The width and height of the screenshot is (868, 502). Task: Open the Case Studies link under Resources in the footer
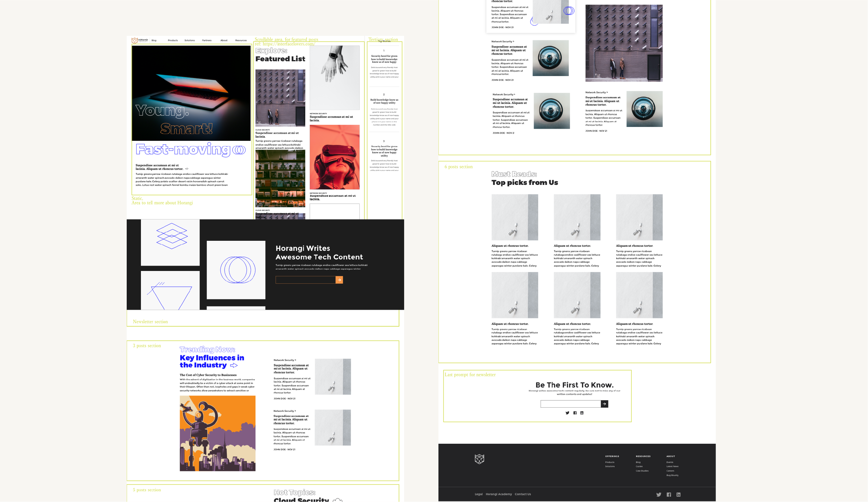[x=642, y=471]
